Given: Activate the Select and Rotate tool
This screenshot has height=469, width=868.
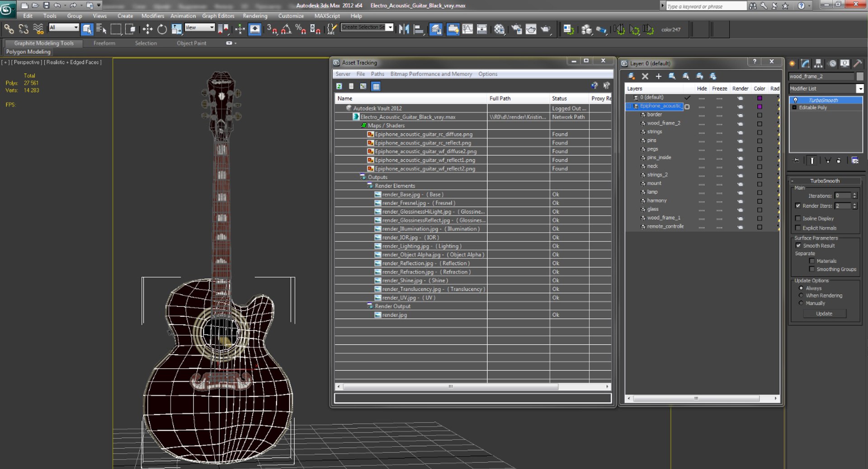Looking at the screenshot, I should tap(162, 29).
